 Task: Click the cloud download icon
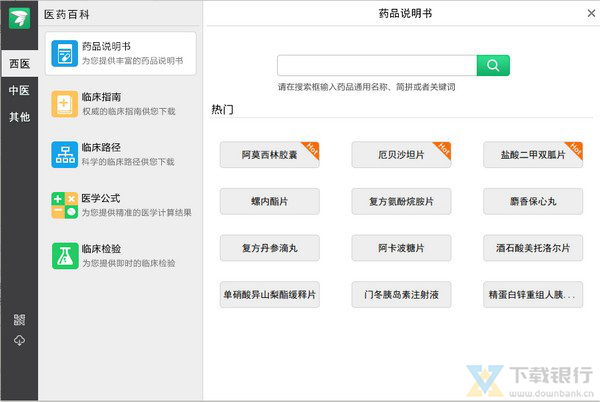click(x=19, y=340)
